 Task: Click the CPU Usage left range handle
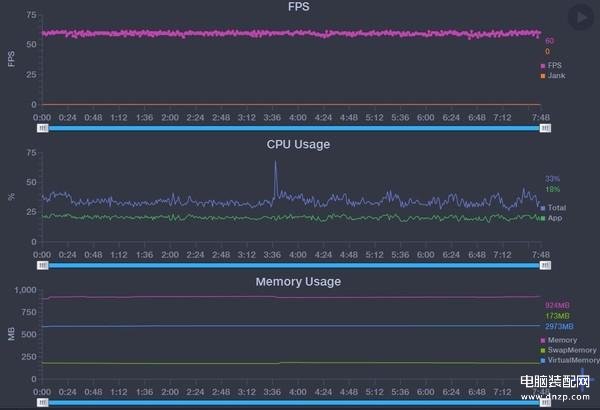(43, 265)
